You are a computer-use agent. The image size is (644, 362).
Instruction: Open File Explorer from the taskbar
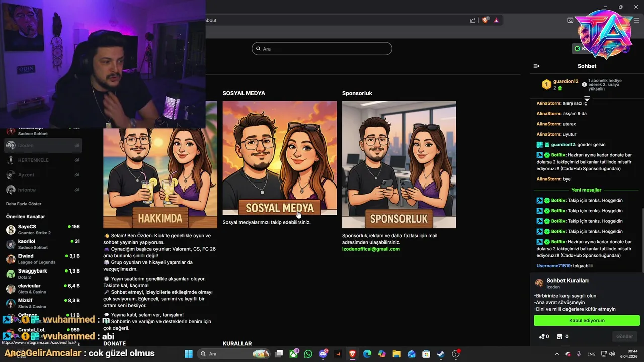point(396,354)
